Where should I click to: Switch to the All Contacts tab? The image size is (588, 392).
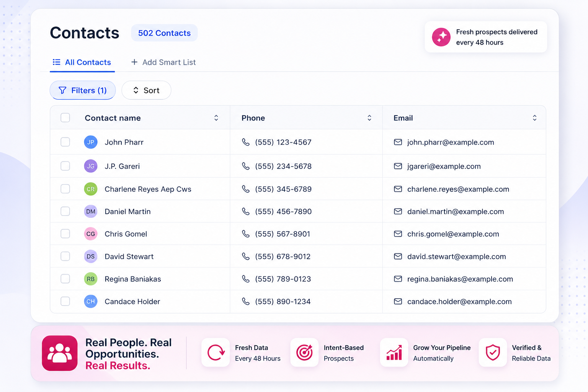pyautogui.click(x=82, y=62)
